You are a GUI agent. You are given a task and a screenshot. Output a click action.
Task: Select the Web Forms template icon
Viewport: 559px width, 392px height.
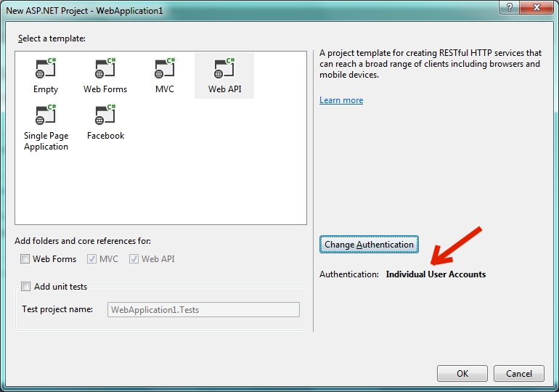coord(105,68)
